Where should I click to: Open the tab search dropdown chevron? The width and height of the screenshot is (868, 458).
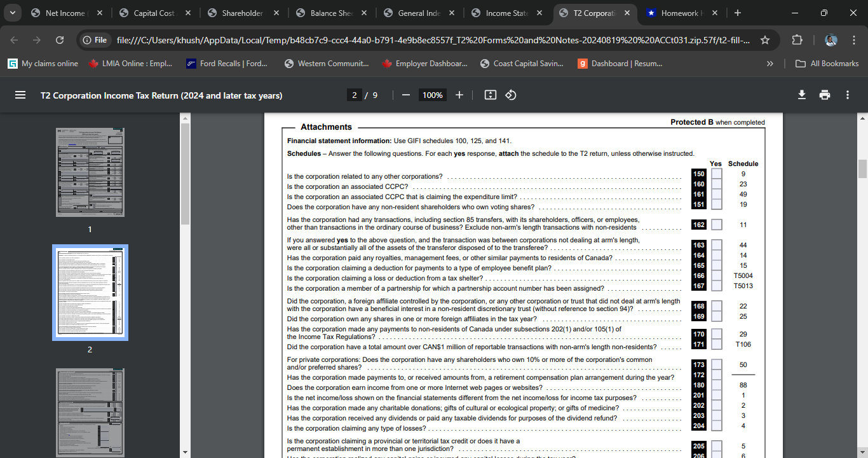[x=13, y=13]
